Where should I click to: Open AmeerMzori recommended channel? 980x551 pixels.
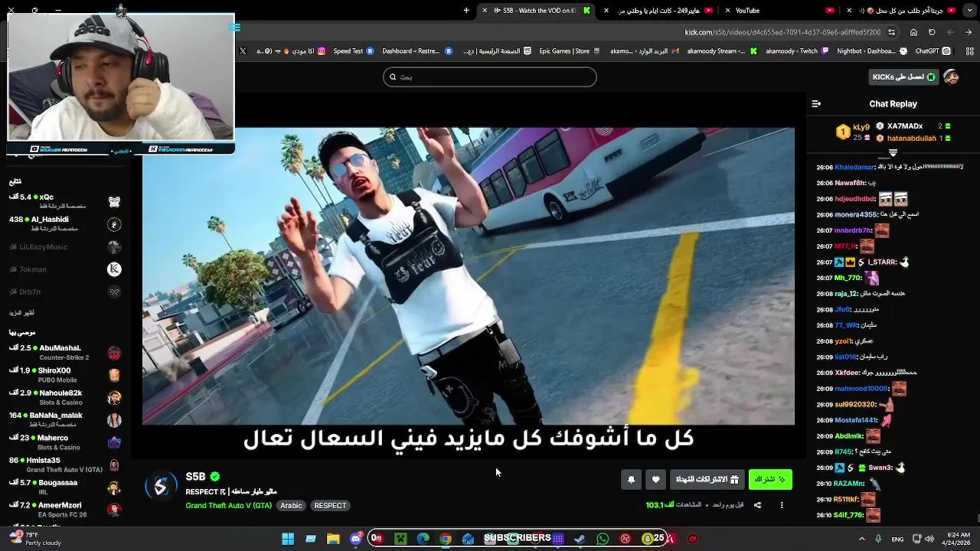coord(65,510)
